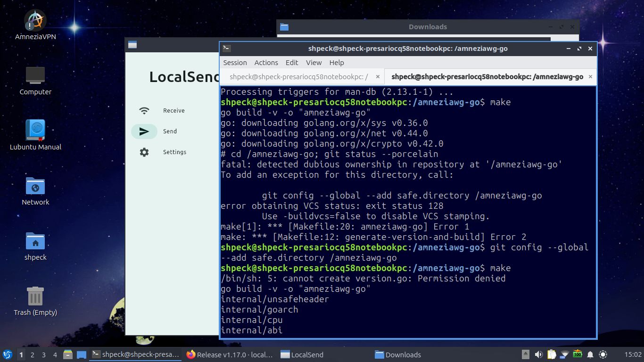Open the Actions menu in terminal
644x362 pixels.
[266, 62]
